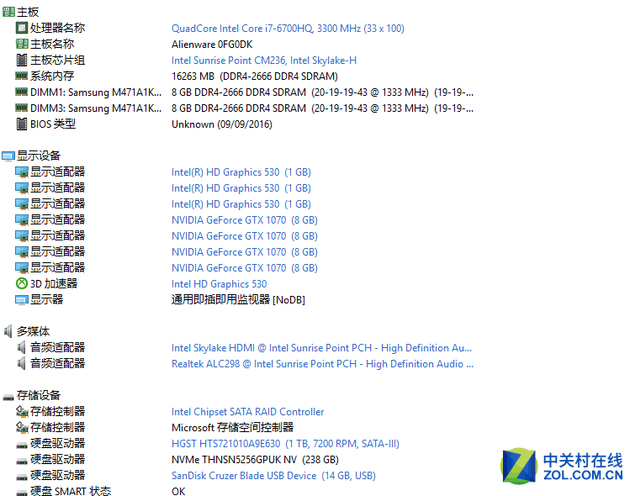Click the monitor icon beside 显示设备 heading

point(8,156)
